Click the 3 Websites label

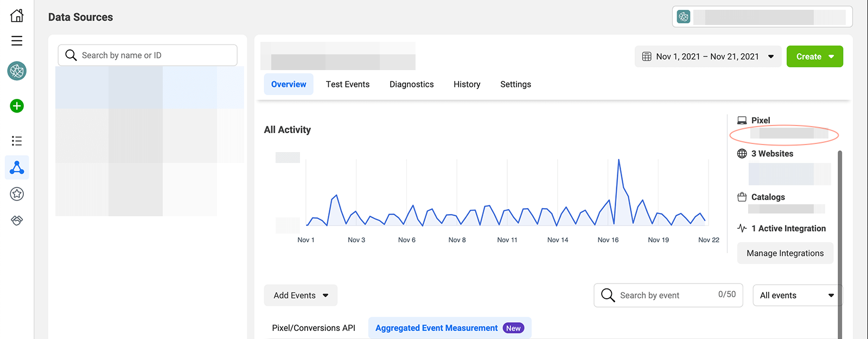coord(772,154)
